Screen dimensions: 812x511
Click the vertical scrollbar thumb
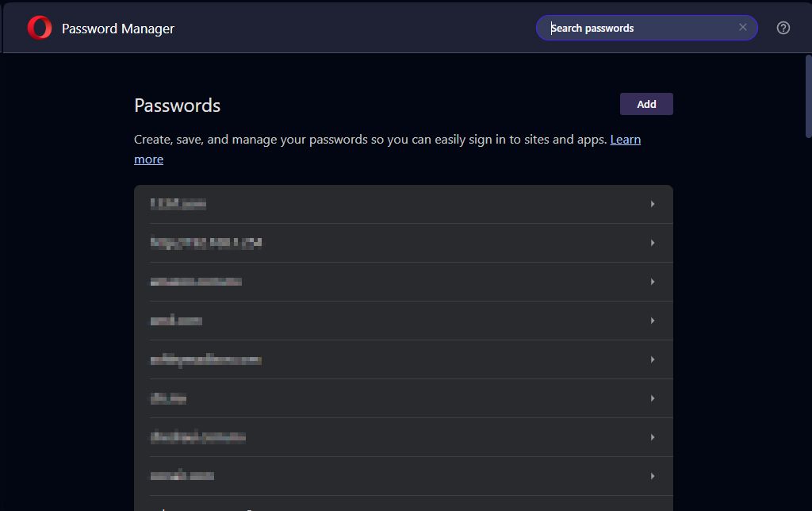808,95
